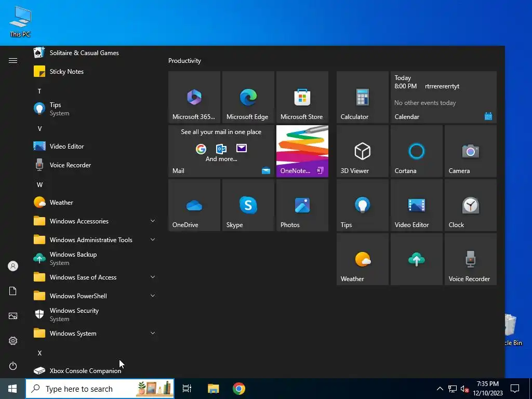Show hidden icons in system tray
The width and height of the screenshot is (532, 399).
point(440,389)
